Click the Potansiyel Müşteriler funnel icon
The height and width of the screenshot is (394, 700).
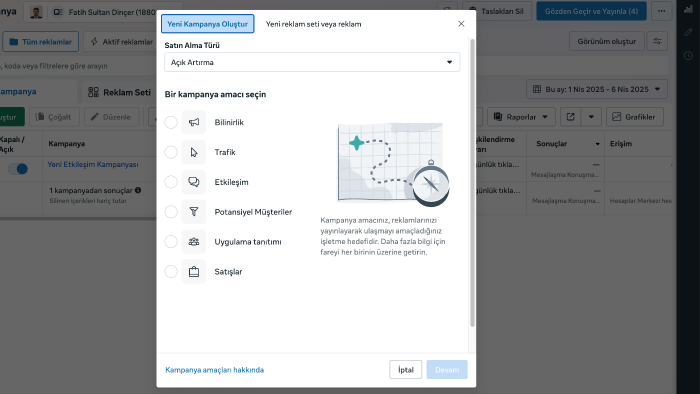194,212
